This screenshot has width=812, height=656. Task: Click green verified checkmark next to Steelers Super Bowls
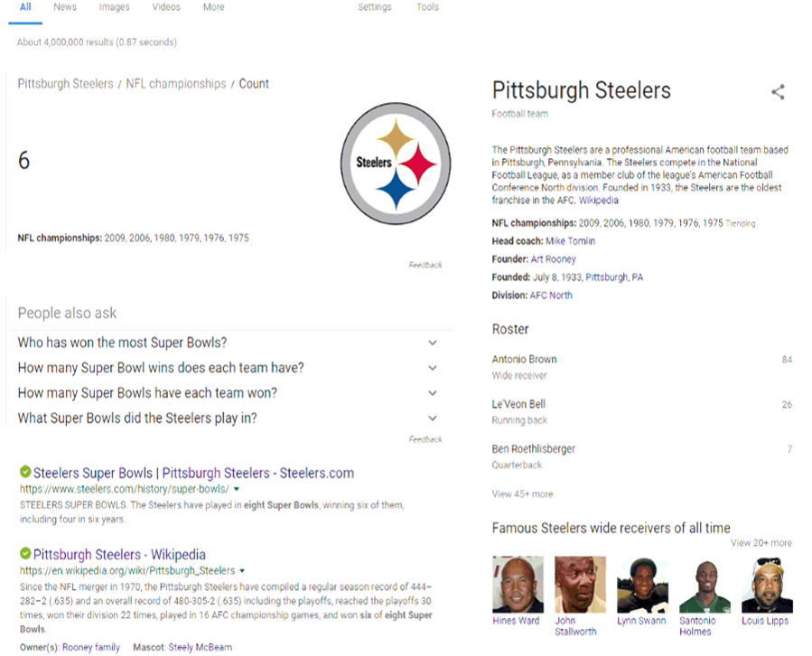tap(25, 473)
